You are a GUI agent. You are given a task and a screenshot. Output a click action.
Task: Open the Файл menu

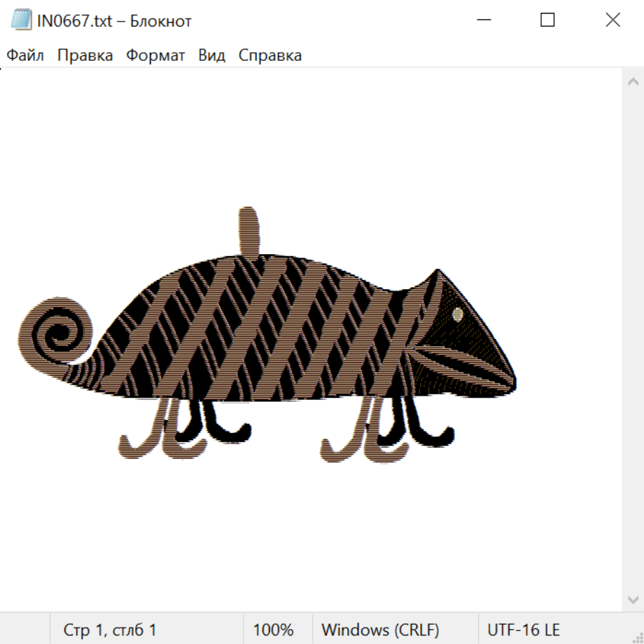(25, 56)
